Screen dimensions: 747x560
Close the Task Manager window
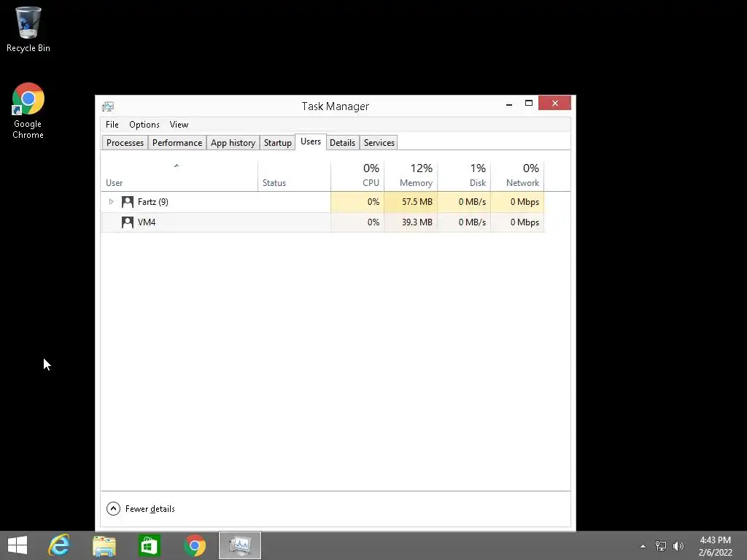tap(555, 103)
